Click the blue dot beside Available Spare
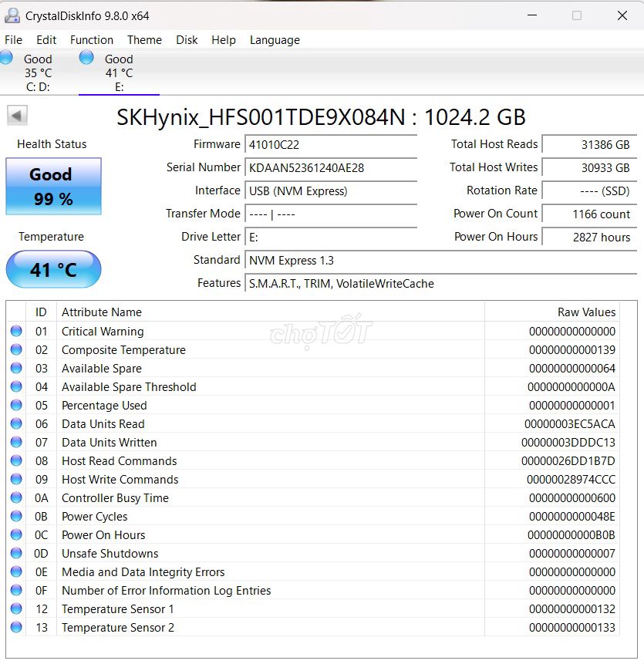Screen dimensions: 644x664 click(x=17, y=368)
